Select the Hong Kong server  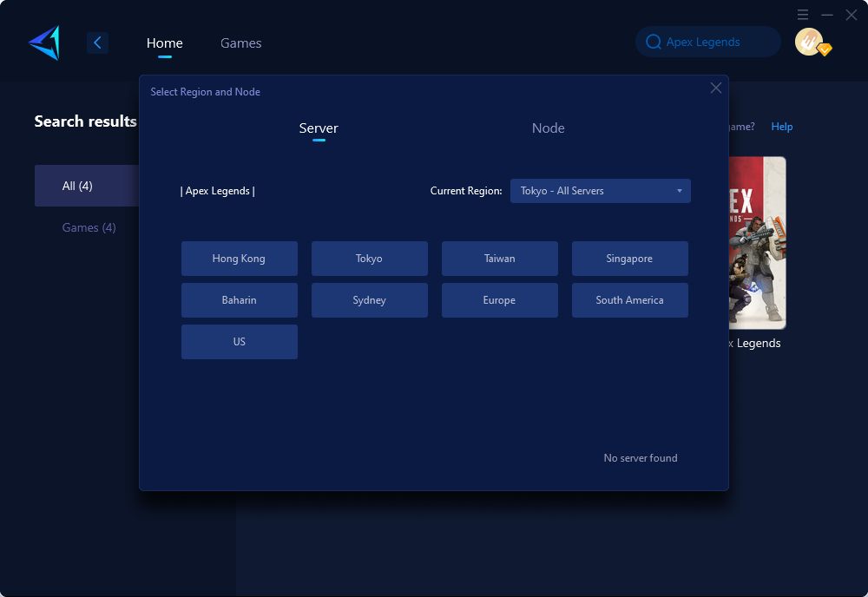(240, 259)
